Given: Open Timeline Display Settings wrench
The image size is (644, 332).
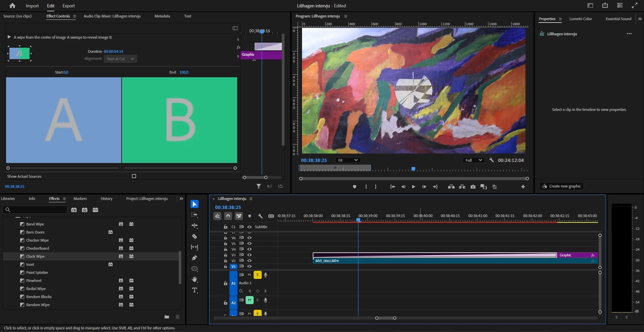Looking at the screenshot, I should coord(260,216).
